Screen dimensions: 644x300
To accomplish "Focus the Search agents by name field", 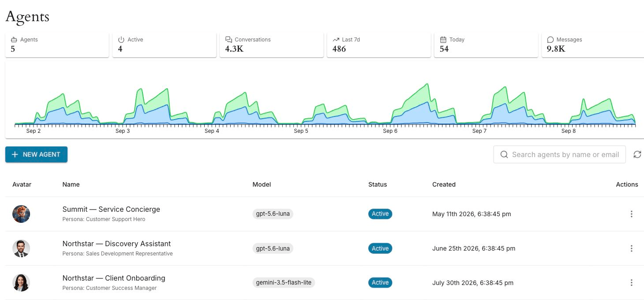I will [x=559, y=154].
